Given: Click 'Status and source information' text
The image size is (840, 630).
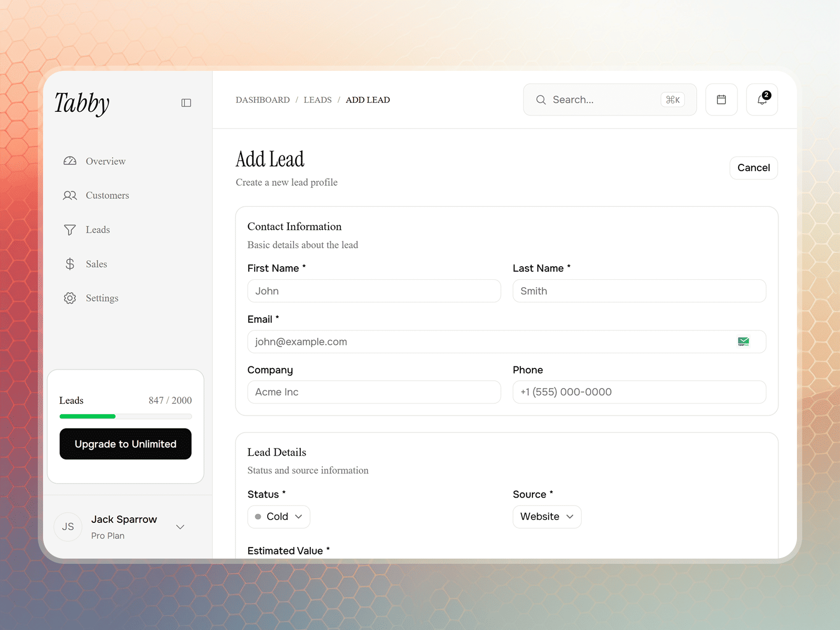Looking at the screenshot, I should click(308, 470).
